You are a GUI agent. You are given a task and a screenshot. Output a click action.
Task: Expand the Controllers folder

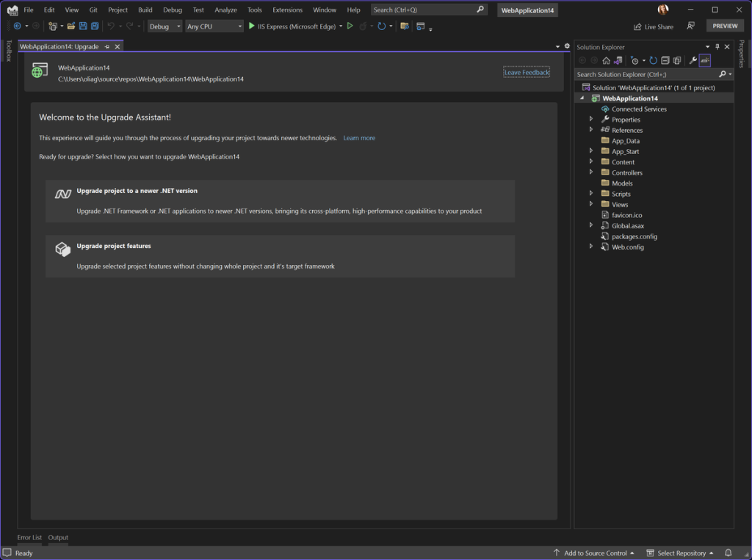tap(591, 172)
